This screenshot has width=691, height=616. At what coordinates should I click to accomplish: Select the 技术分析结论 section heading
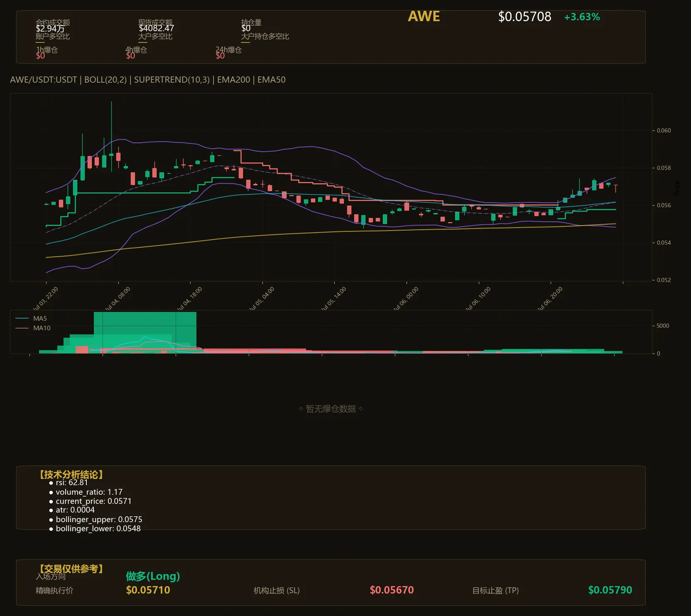coord(71,475)
